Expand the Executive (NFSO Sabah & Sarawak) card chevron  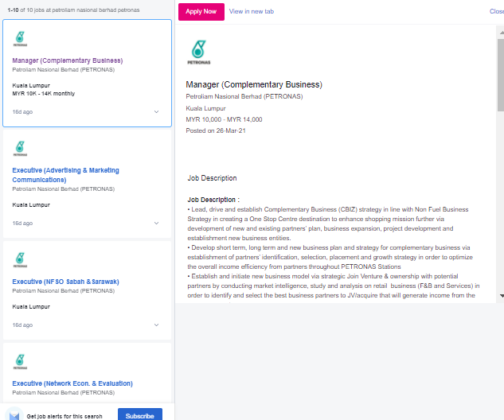156,325
